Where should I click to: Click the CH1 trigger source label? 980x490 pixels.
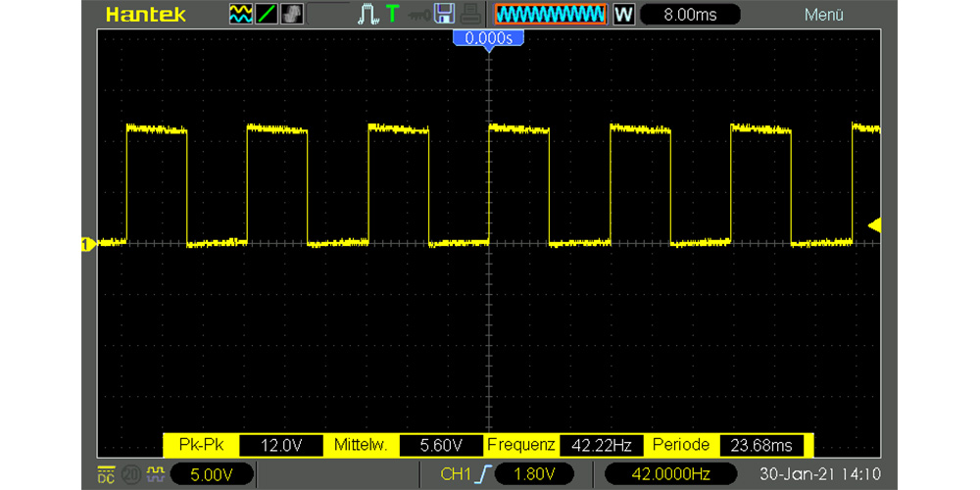click(x=455, y=473)
